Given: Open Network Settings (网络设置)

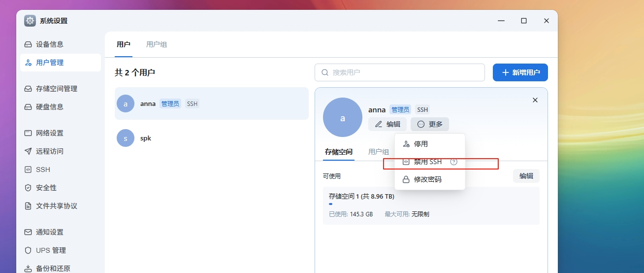Looking at the screenshot, I should [61, 133].
